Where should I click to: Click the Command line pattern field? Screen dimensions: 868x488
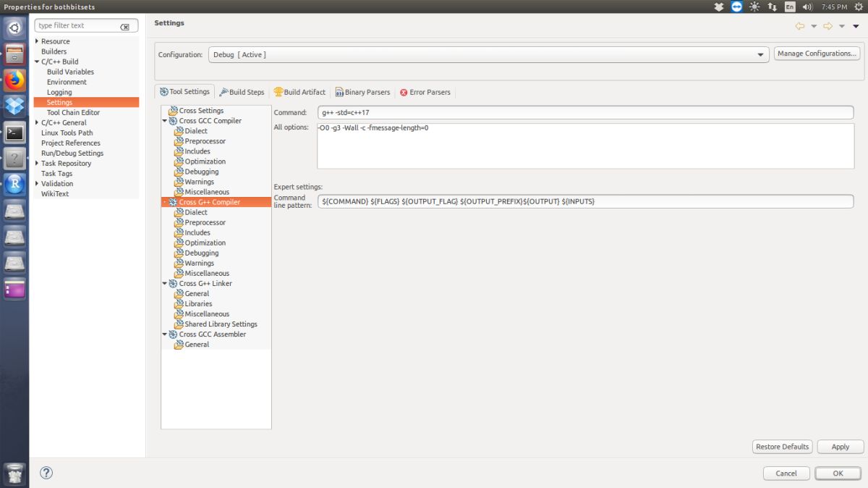click(x=585, y=201)
